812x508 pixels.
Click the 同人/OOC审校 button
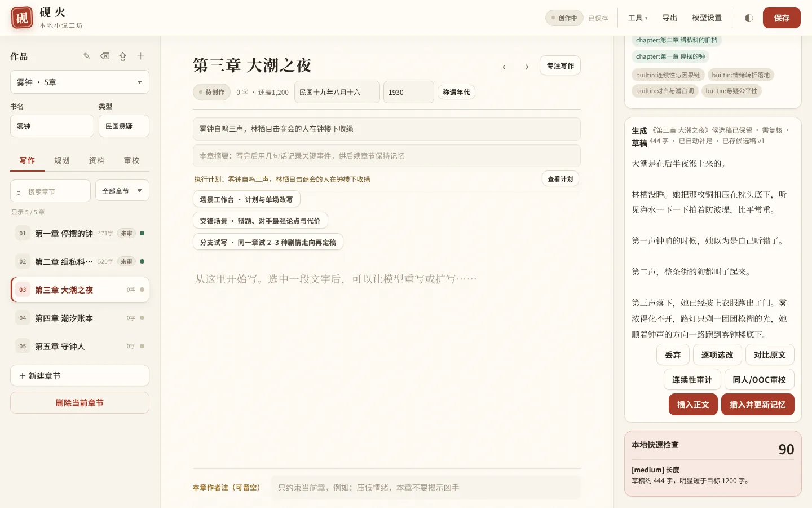coord(759,380)
